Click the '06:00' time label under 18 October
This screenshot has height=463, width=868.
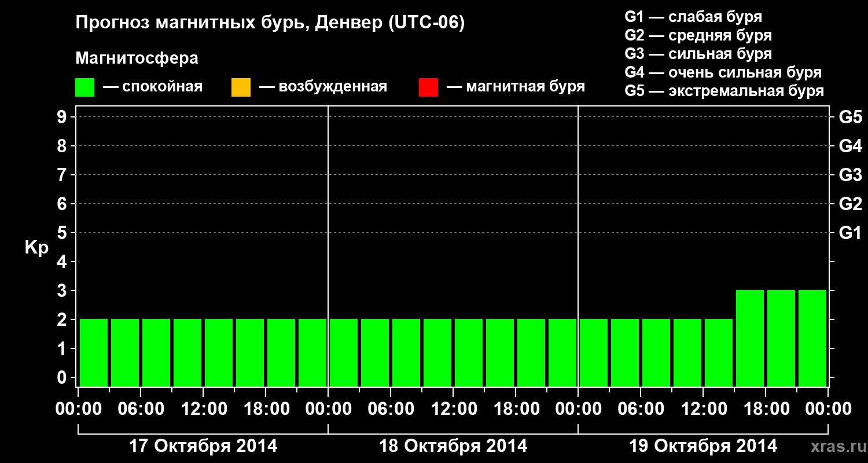pyautogui.click(x=391, y=409)
